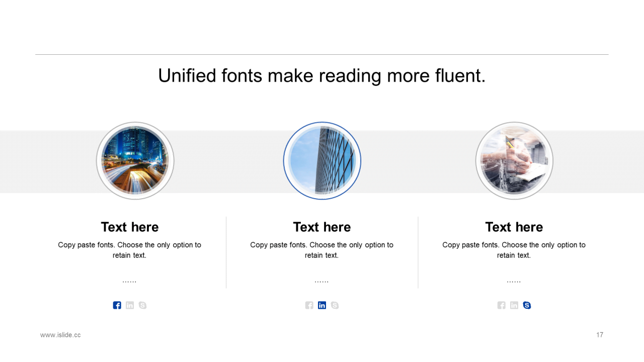
Task: Click gray Skype icon beside blue LinkedIn icon
Action: tap(335, 305)
